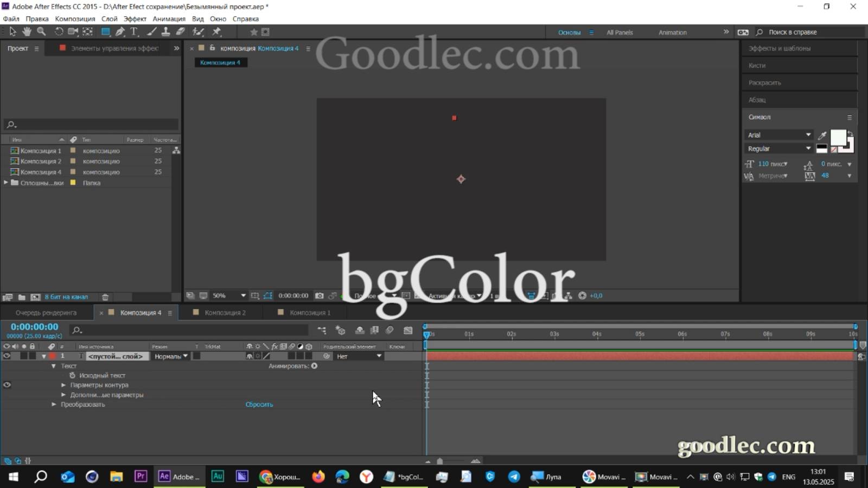Toggle solo for layer 1
The height and width of the screenshot is (488, 868).
pyautogui.click(x=24, y=356)
